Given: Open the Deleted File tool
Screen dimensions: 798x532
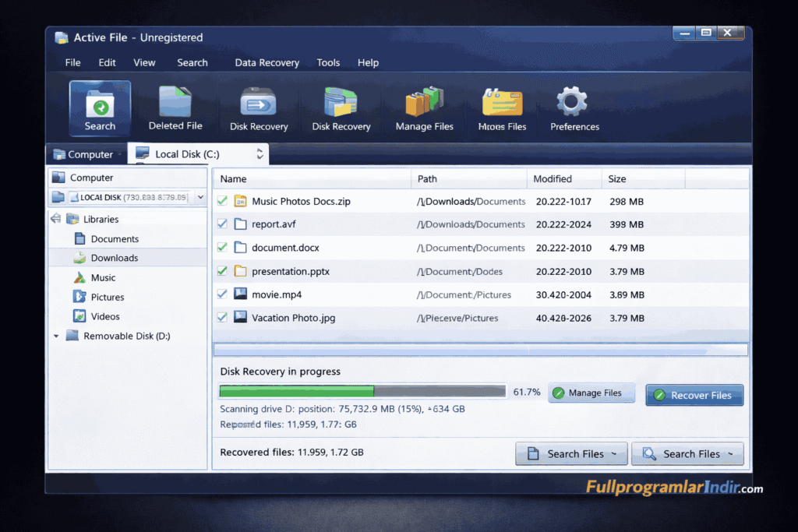Looking at the screenshot, I should pos(175,107).
